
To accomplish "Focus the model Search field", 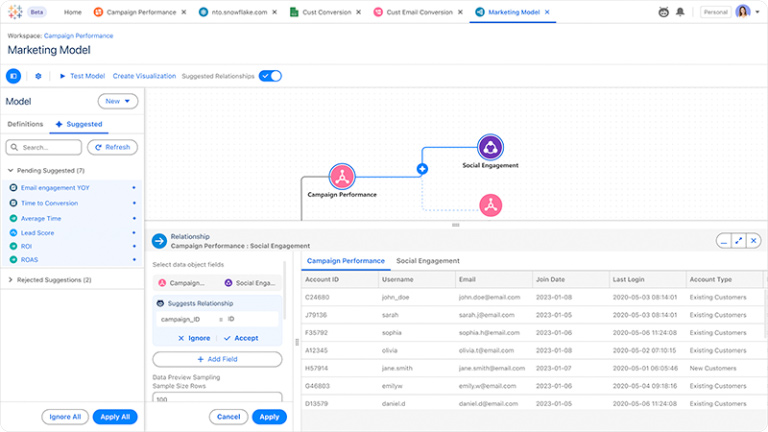I will (44, 147).
